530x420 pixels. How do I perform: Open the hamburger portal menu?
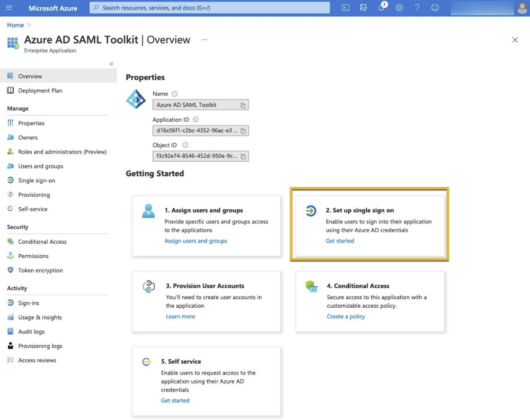point(9,8)
